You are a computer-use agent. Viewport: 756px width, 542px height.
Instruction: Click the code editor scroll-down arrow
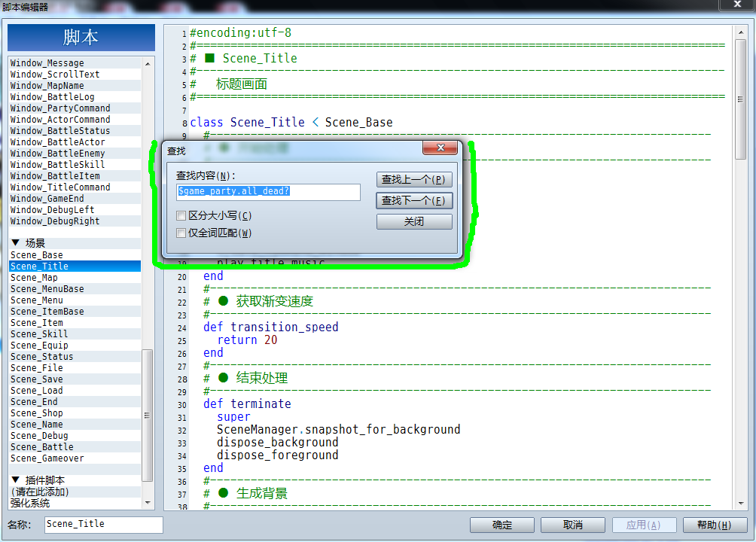pos(741,503)
